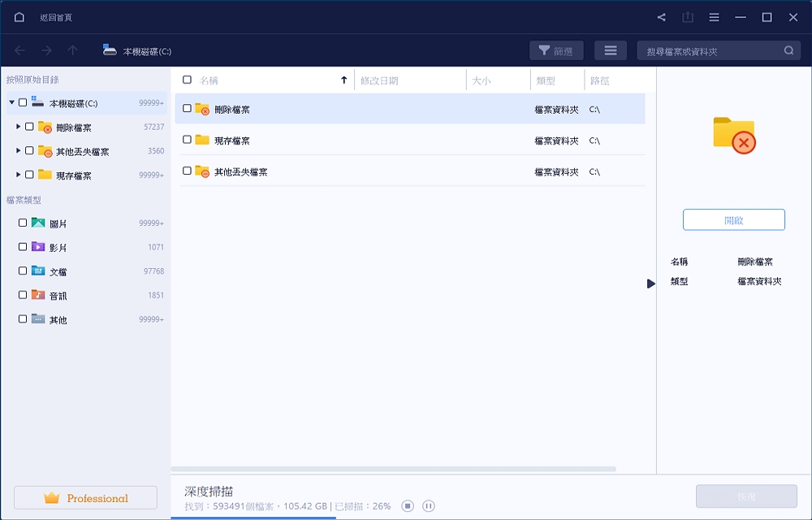Collapse the preview panel with triangle arrow

pos(651,284)
